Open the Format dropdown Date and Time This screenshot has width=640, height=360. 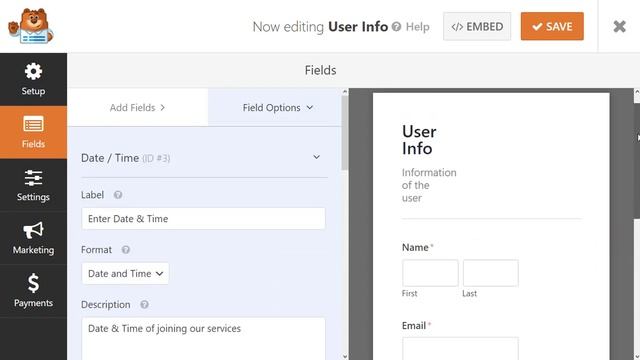click(125, 273)
